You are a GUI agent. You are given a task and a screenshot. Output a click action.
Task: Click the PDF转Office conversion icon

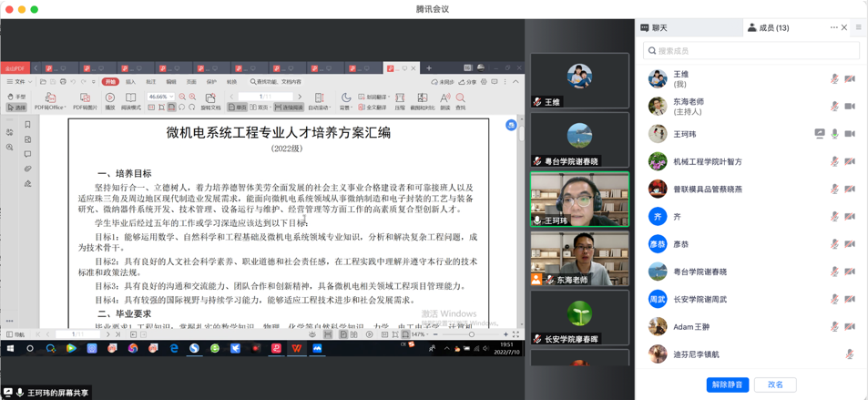50,99
